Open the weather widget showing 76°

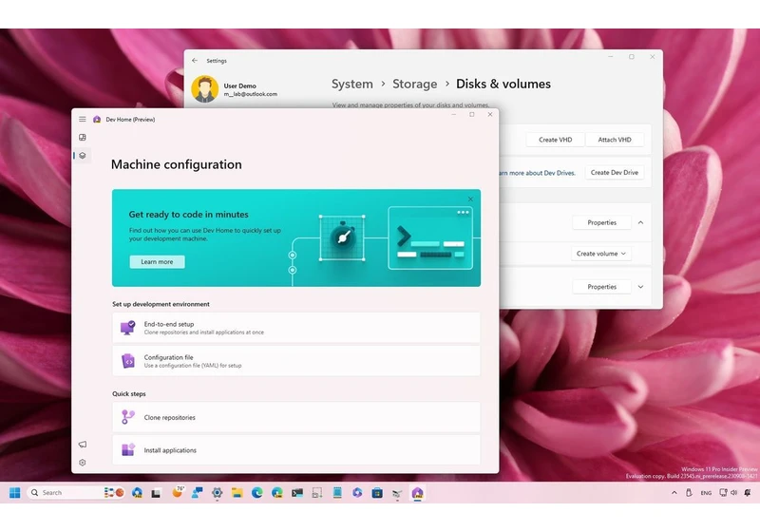(x=178, y=492)
